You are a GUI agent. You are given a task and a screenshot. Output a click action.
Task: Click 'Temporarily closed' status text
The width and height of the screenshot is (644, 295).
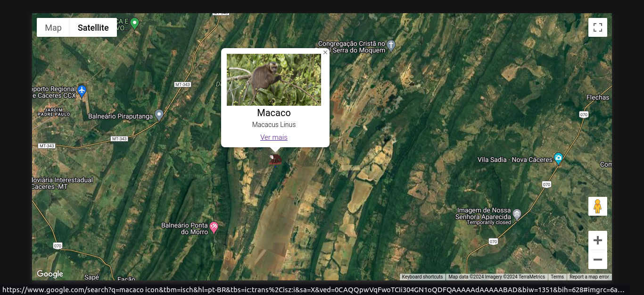(489, 222)
